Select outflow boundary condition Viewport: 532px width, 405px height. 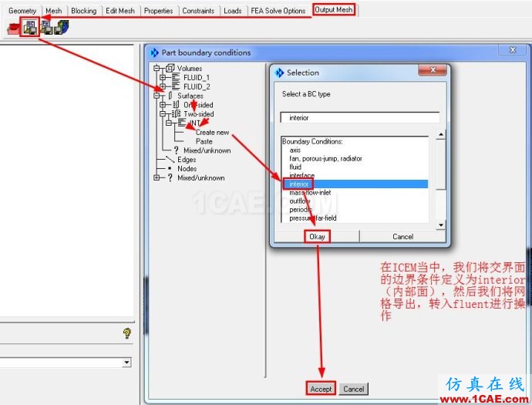point(300,201)
